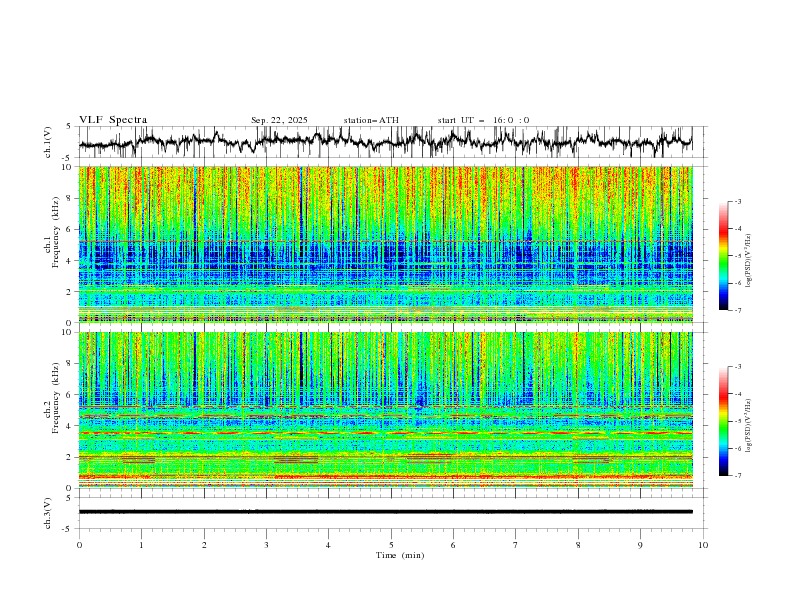
Task: Click the "VLF Spectra" plot title
Action: [x=113, y=120]
